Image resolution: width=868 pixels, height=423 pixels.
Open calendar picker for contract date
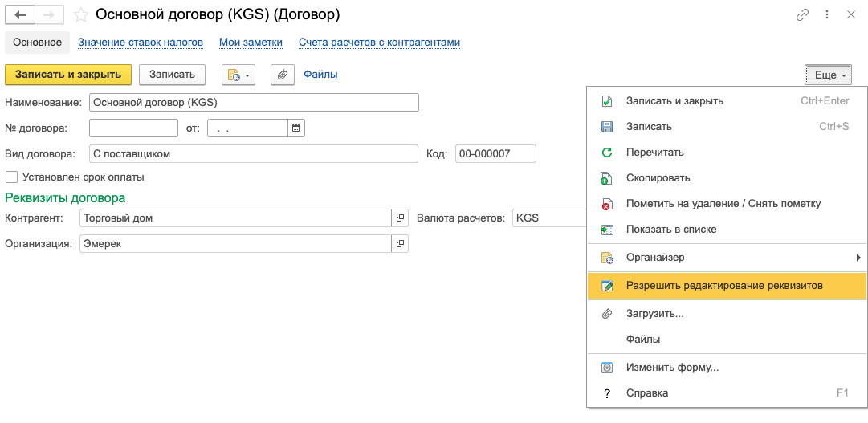[296, 128]
